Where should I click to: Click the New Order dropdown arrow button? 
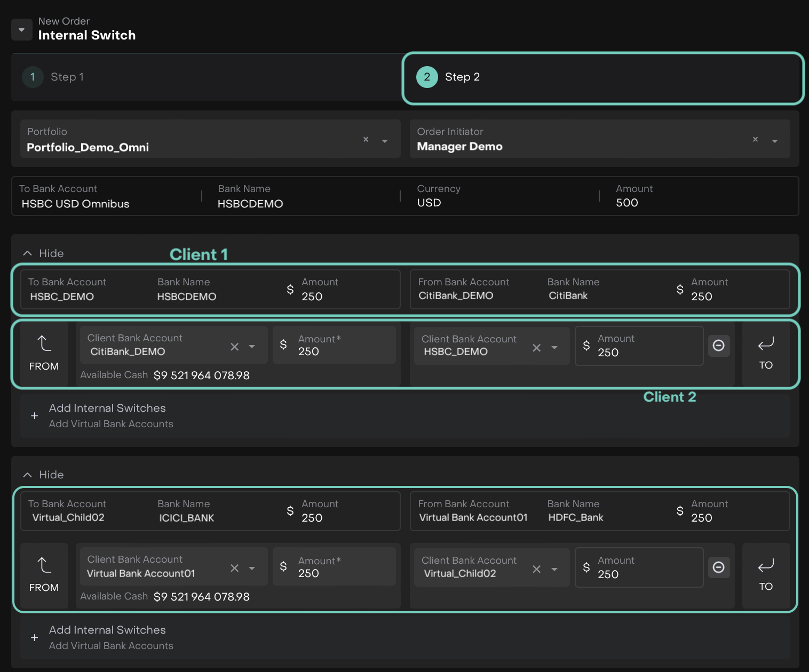pos(21,30)
